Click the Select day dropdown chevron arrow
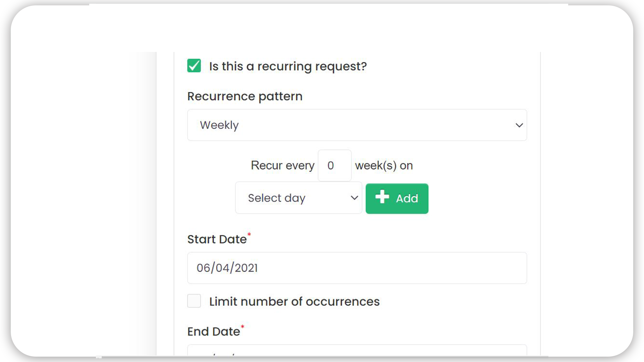Image resolution: width=644 pixels, height=362 pixels. click(x=354, y=198)
